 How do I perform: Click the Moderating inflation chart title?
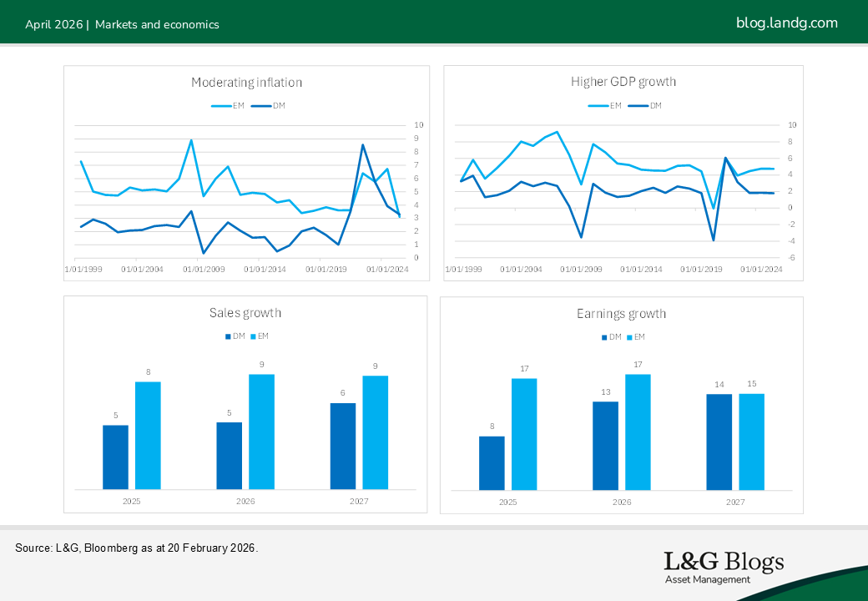click(246, 83)
